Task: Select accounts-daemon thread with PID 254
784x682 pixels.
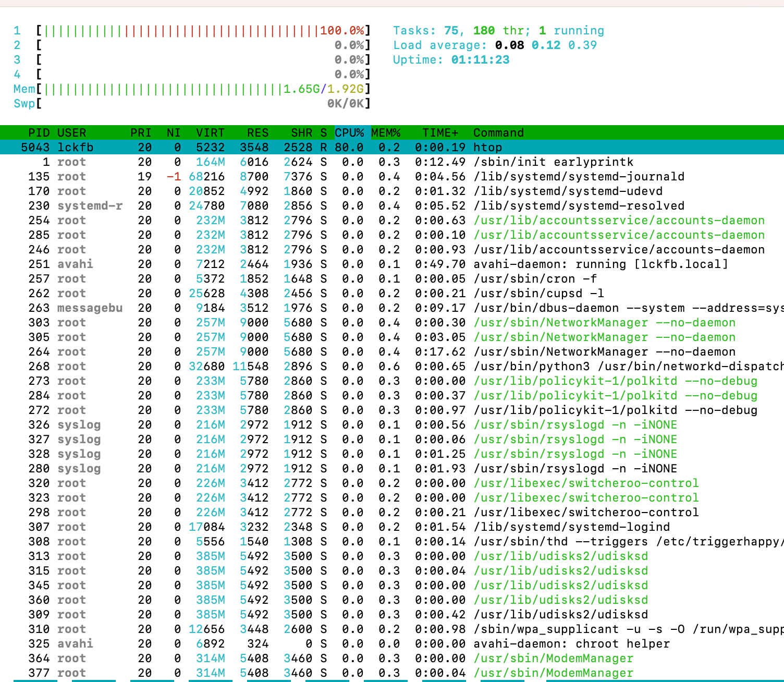Action: (x=392, y=221)
